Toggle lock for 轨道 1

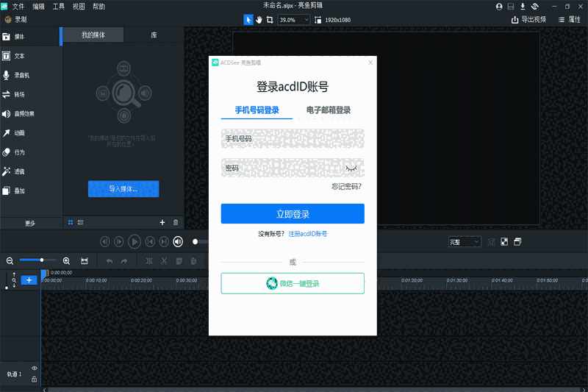click(34, 379)
